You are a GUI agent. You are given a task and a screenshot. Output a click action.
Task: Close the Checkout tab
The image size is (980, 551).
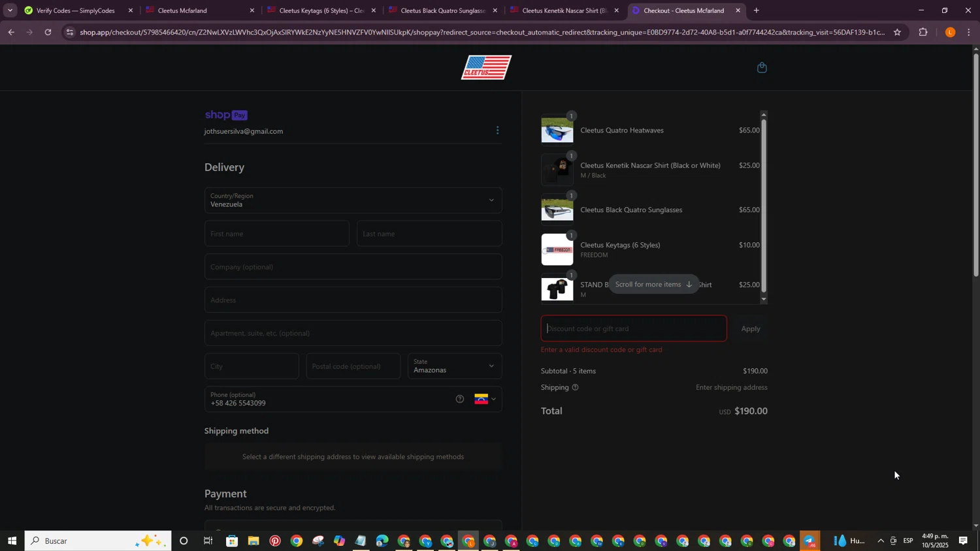[738, 10]
